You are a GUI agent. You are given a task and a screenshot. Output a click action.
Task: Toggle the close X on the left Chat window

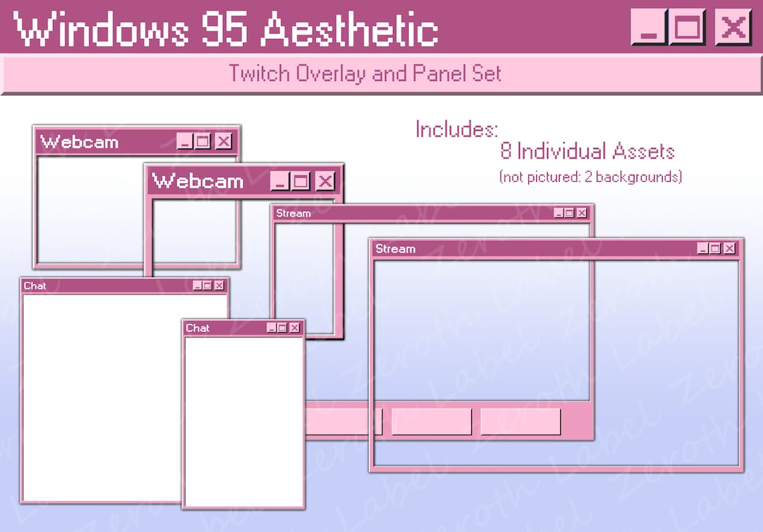tap(219, 285)
